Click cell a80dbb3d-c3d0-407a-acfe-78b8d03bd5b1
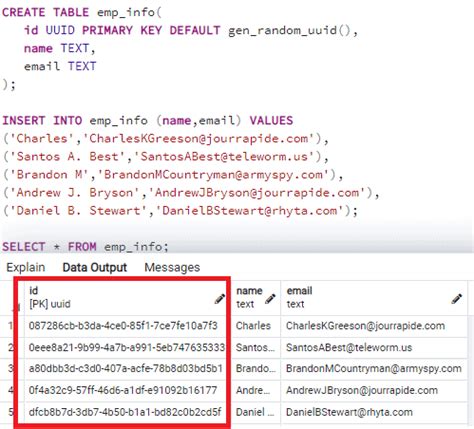The image size is (474, 429). pyautogui.click(x=127, y=369)
